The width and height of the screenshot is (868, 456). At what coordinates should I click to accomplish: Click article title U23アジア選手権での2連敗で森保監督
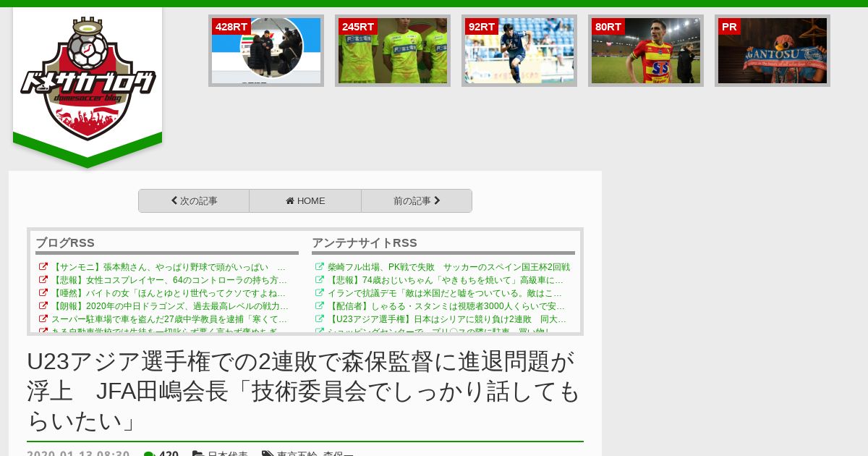304,390
